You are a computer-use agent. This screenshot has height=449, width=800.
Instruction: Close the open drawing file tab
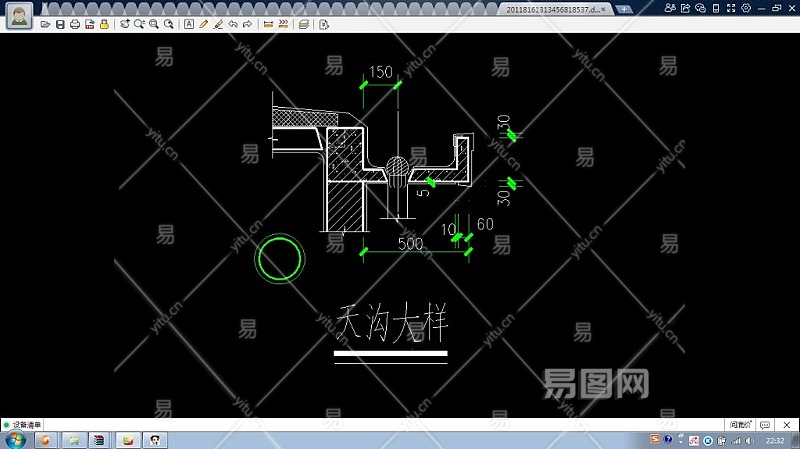click(x=604, y=9)
